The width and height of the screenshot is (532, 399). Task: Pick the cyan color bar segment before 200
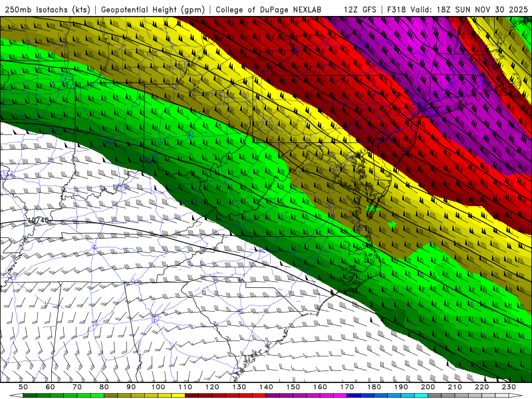(422, 396)
